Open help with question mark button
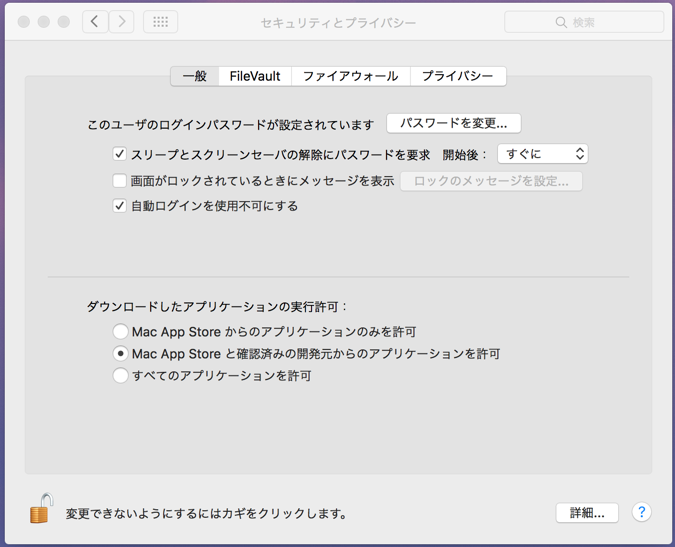This screenshot has height=547, width=675. (641, 512)
